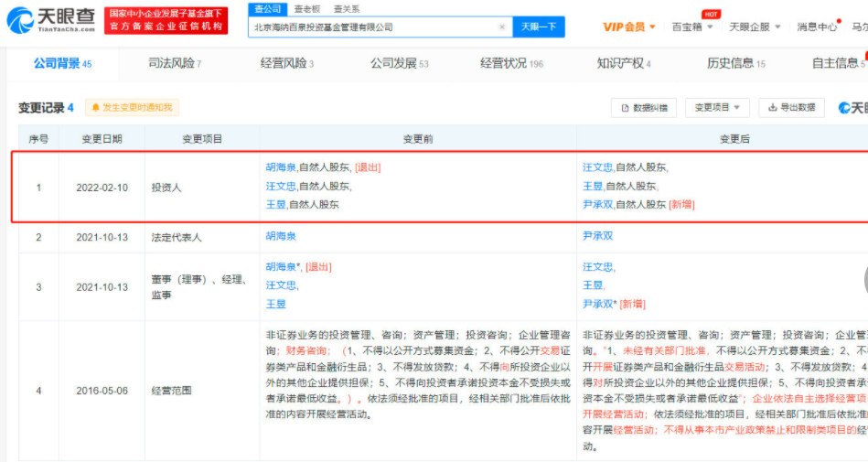The height and width of the screenshot is (462, 868).
Task: Open the VIP会员 dropdown
Action: click(629, 27)
